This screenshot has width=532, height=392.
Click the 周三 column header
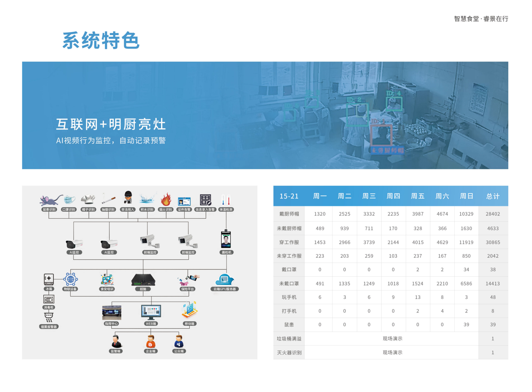click(369, 196)
